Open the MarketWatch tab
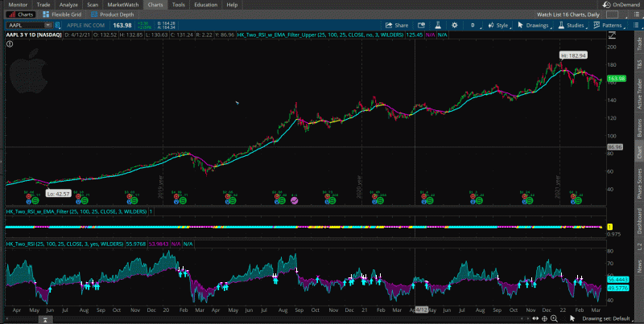 [123, 5]
